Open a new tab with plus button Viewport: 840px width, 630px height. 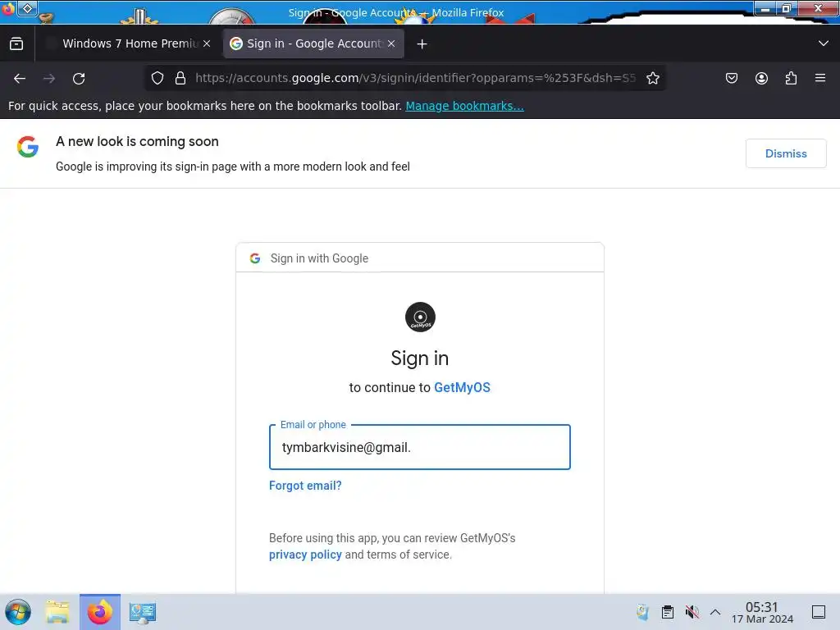click(x=422, y=44)
